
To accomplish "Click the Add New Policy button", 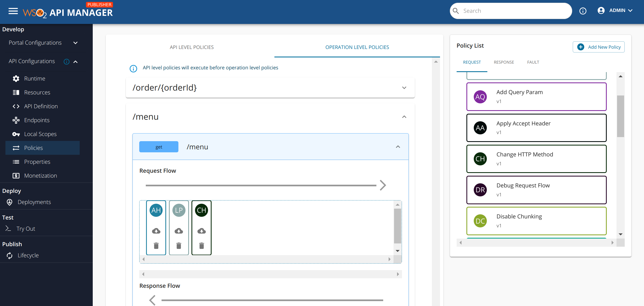I will click(599, 47).
